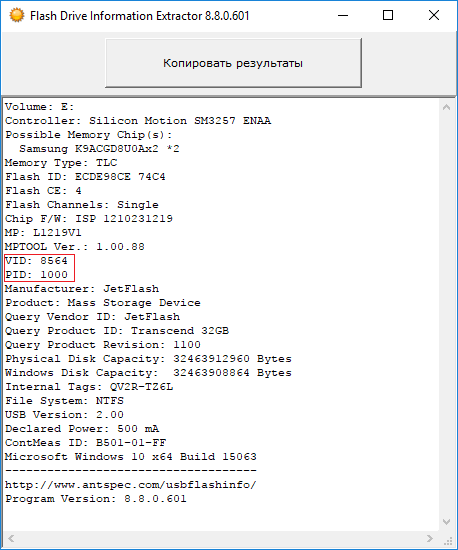458x550 pixels.
Task: Click the vertical scrollbar down arrow
Action: 446,522
